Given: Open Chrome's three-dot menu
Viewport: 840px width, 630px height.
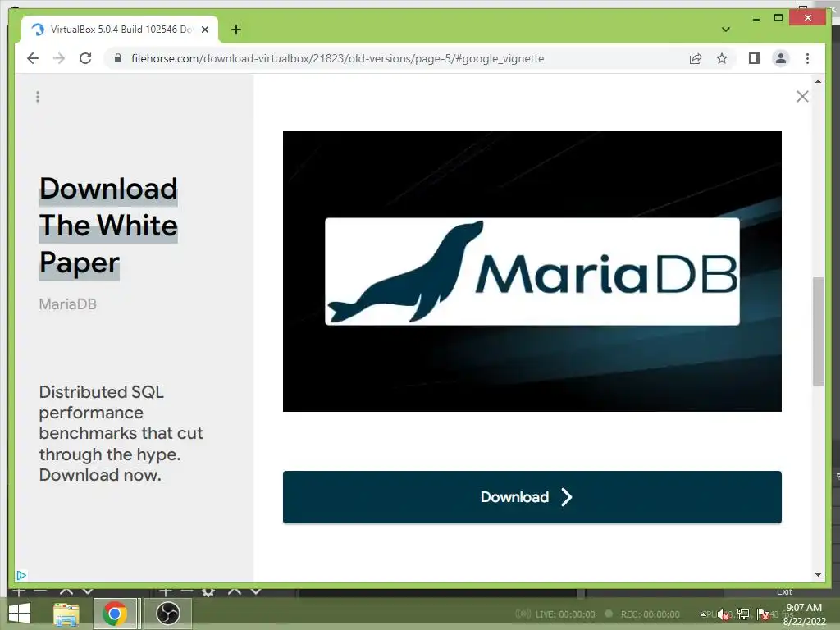Looking at the screenshot, I should (x=807, y=58).
